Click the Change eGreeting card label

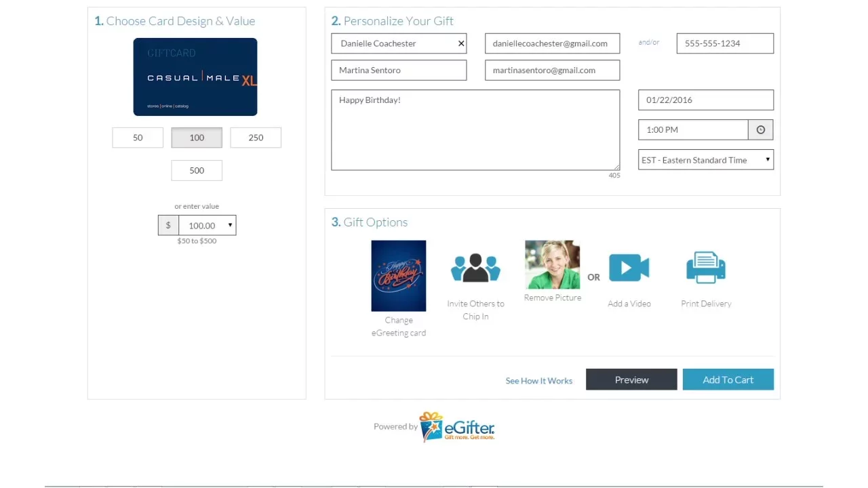point(399,327)
